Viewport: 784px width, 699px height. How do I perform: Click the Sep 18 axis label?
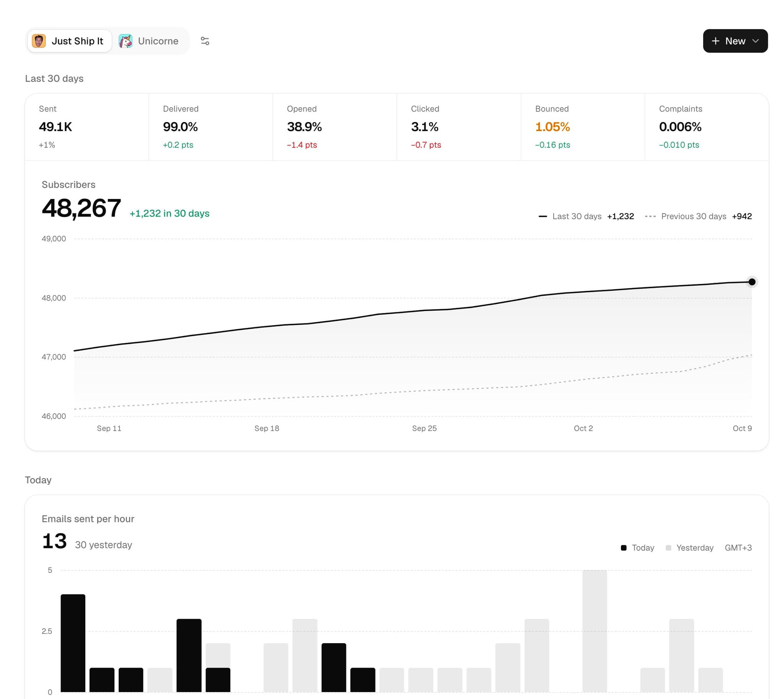point(267,428)
